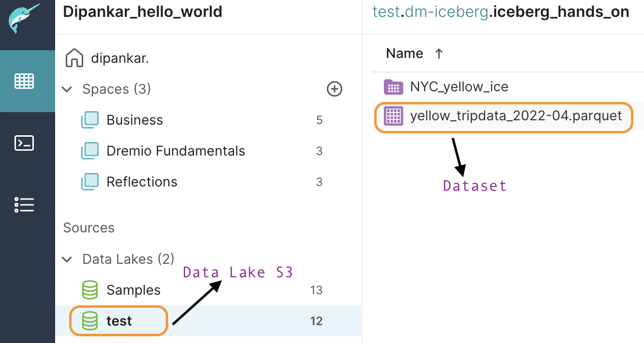
Task: Add a new space with the plus button
Action: (x=334, y=89)
